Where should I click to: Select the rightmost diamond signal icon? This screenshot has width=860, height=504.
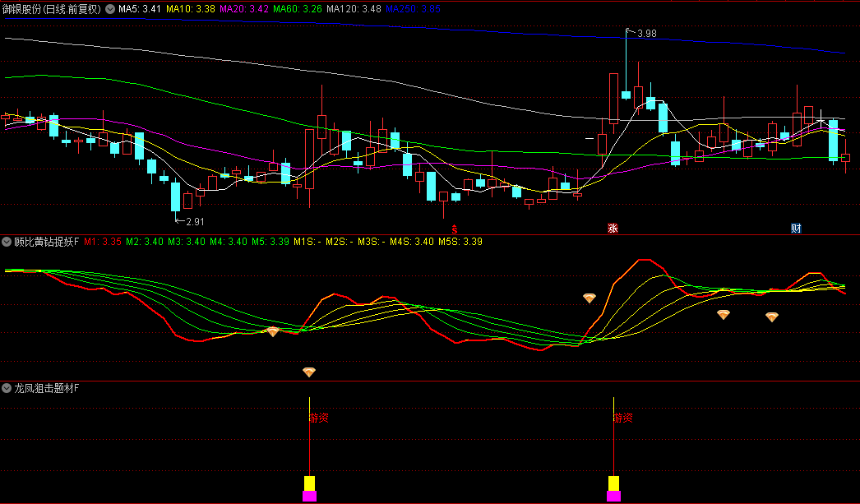coord(772,317)
